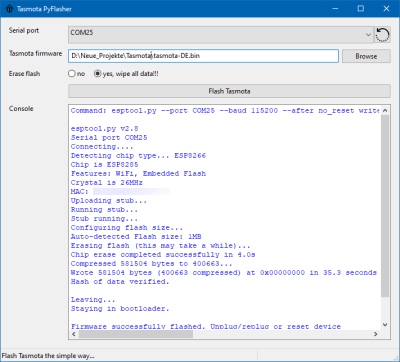Image resolution: width=400 pixels, height=362 pixels.
Task: Click console line "Features: WiFi, Embedded Flash"
Action: tap(138, 174)
